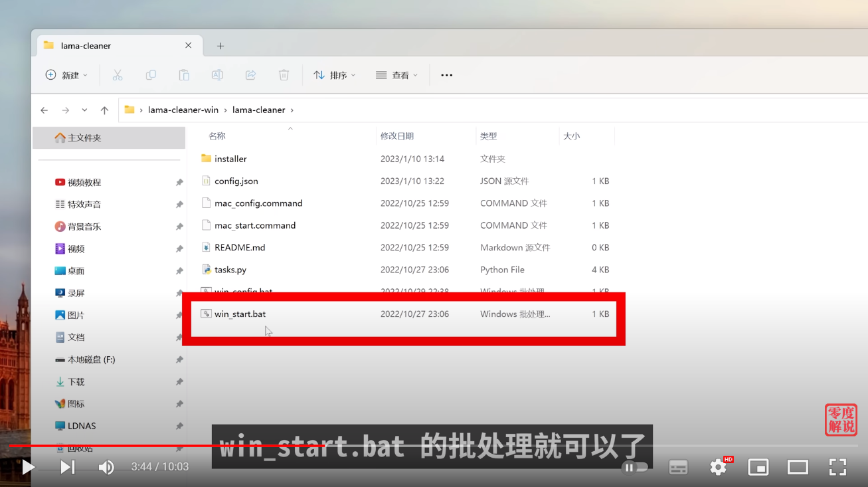Mute the video volume speaker
Image resolution: width=868 pixels, height=487 pixels.
pos(106,467)
